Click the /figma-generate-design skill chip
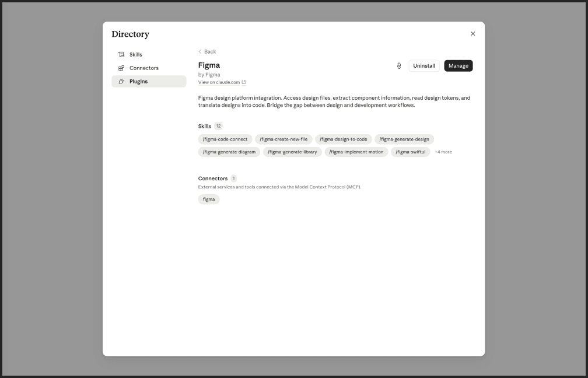Screen dimensions: 588x378 404,139
